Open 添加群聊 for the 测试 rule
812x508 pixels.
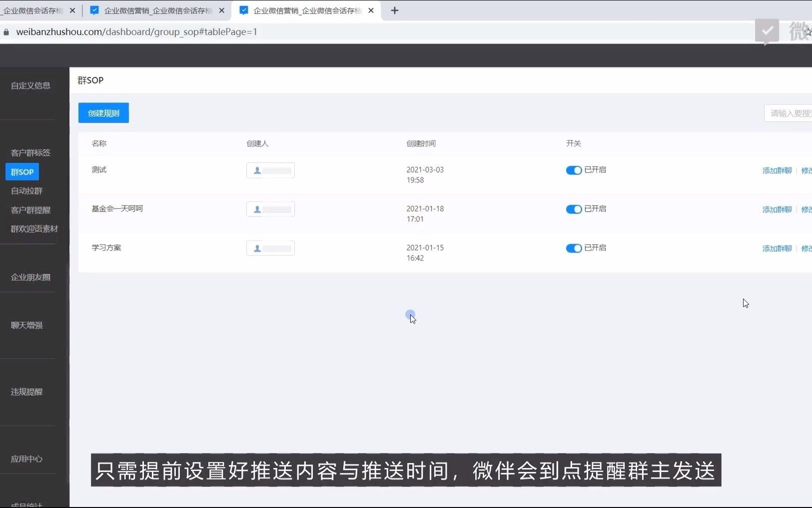click(777, 170)
